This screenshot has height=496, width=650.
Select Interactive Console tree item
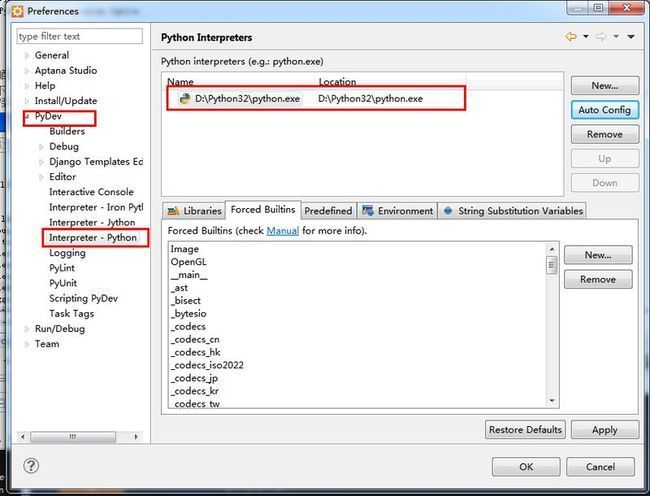click(x=91, y=192)
